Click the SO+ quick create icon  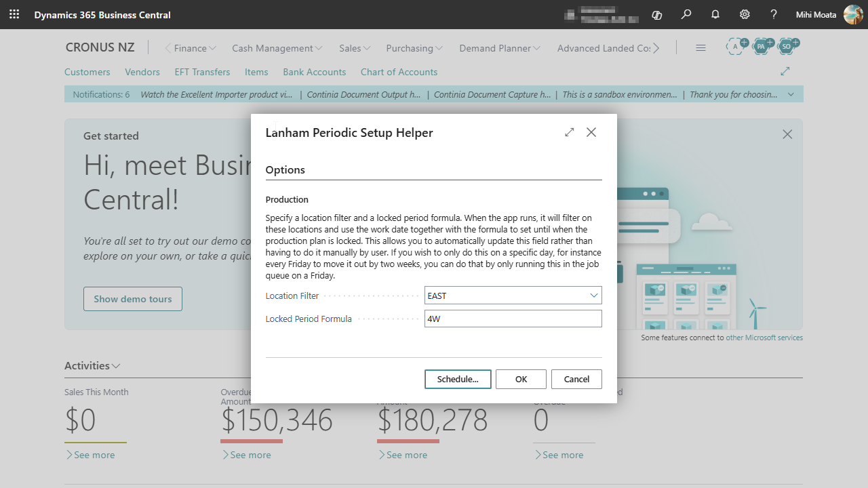coord(787,46)
